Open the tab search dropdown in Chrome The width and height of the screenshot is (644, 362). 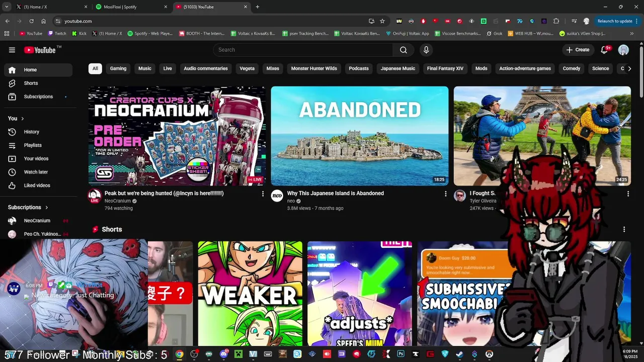pyautogui.click(x=7, y=7)
